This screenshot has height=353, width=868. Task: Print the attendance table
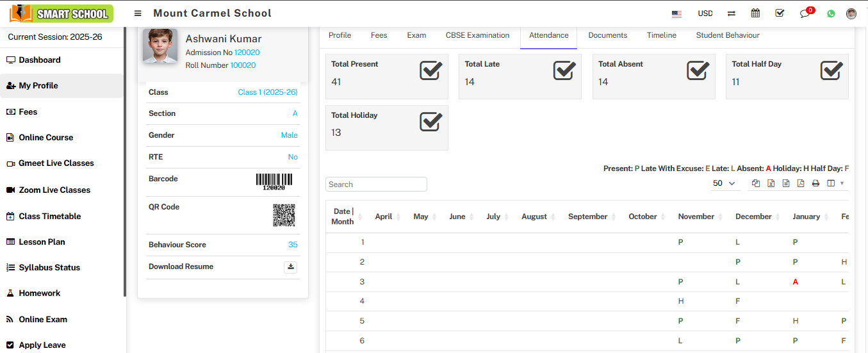coord(815,183)
